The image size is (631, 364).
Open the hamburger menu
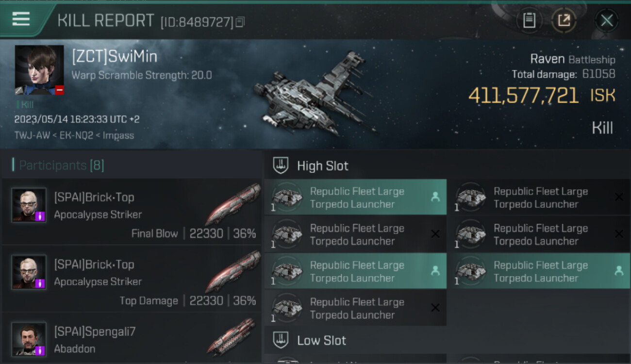pyautogui.click(x=21, y=19)
